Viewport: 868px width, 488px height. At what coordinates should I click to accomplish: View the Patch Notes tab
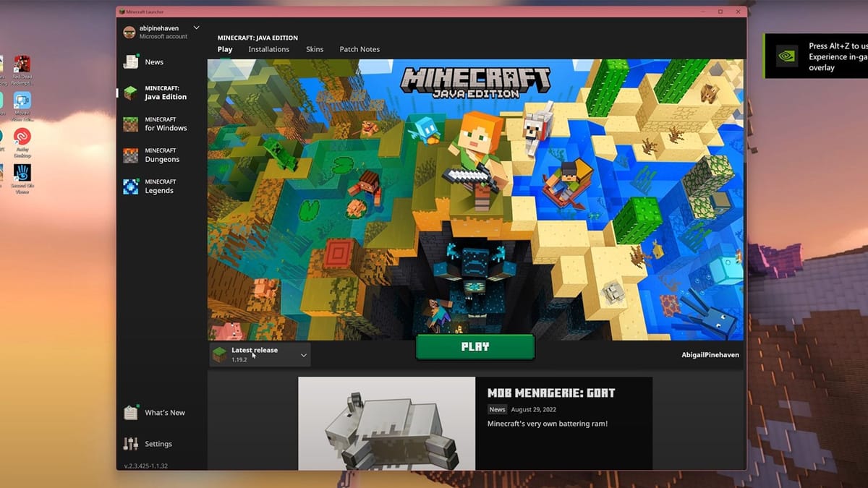(x=359, y=49)
